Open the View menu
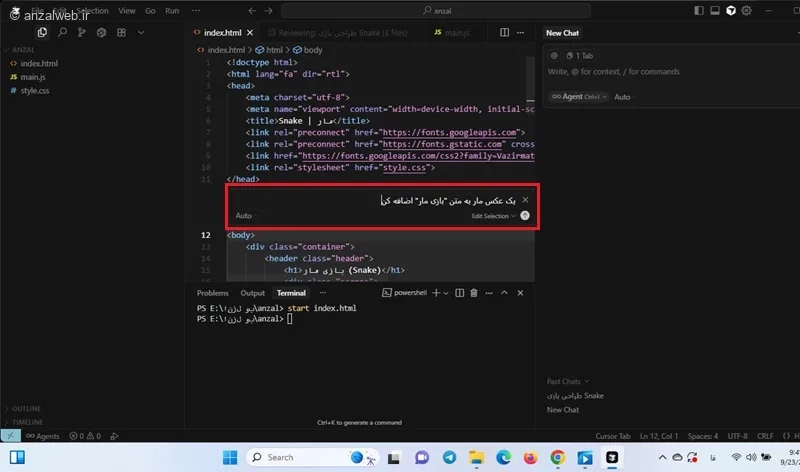The image size is (800, 472). coord(127,11)
